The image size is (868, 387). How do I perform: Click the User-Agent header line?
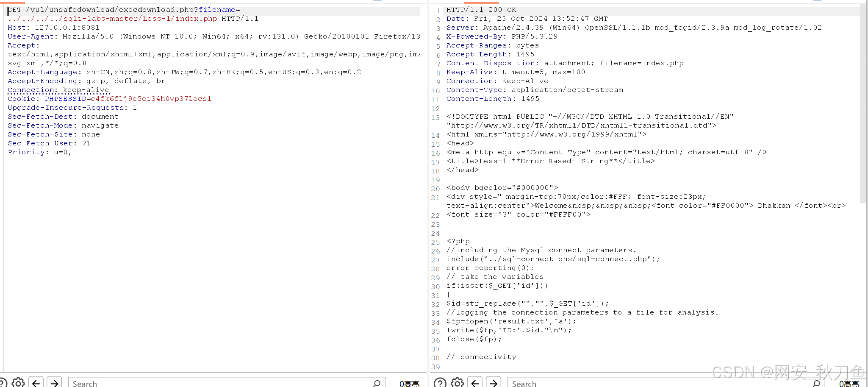214,36
